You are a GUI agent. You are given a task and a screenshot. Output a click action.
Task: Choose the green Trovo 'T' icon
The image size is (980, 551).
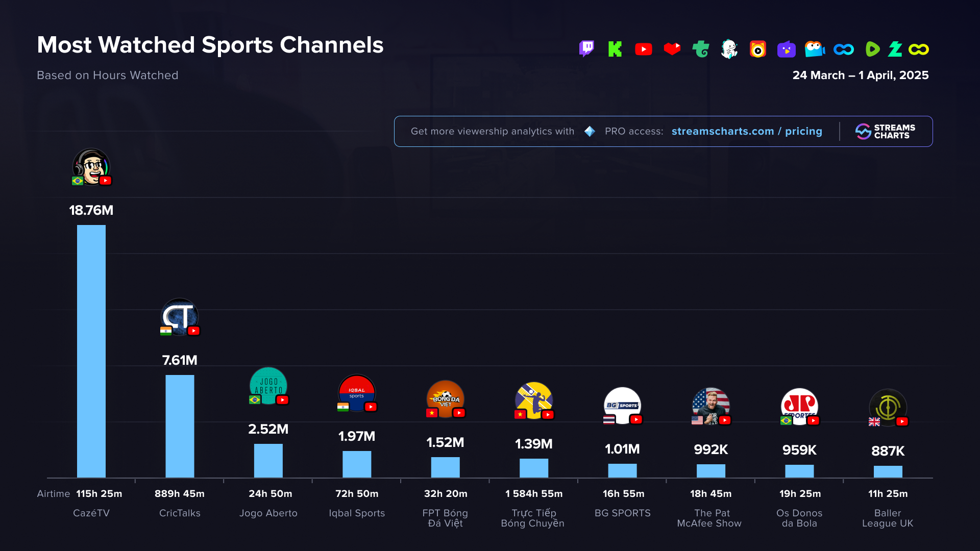[701, 49]
